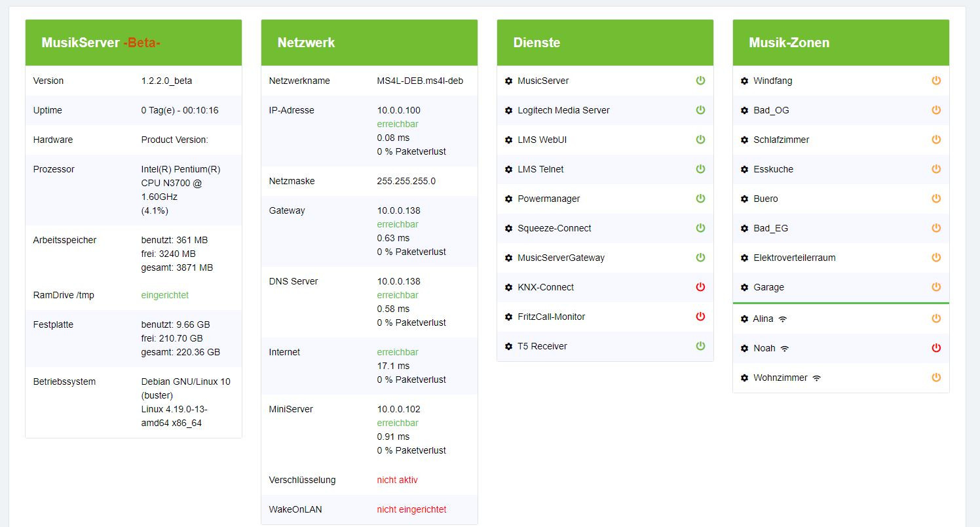Toggle power for Squeeze-Connect service
The image size is (980, 527).
click(x=700, y=228)
